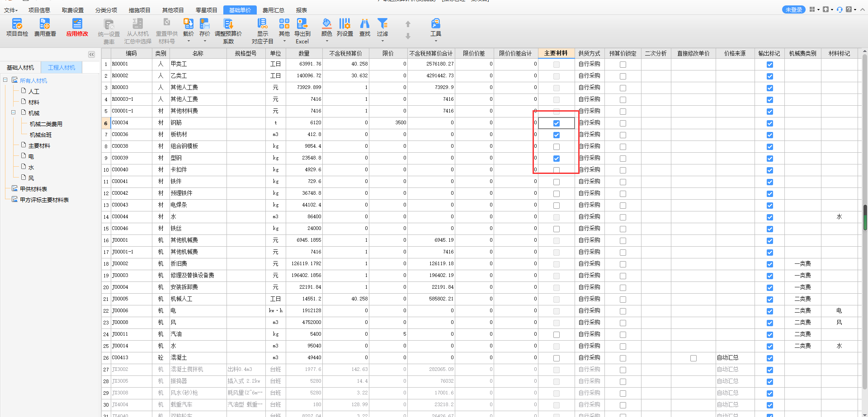Select 甲供材料表 in the left tree
This screenshot has height=417, width=868.
(x=33, y=189)
